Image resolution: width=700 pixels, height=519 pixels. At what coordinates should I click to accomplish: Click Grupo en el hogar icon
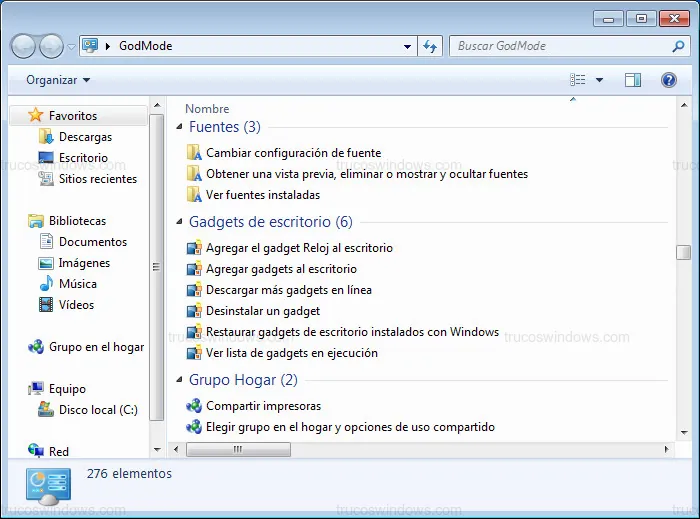tap(36, 347)
